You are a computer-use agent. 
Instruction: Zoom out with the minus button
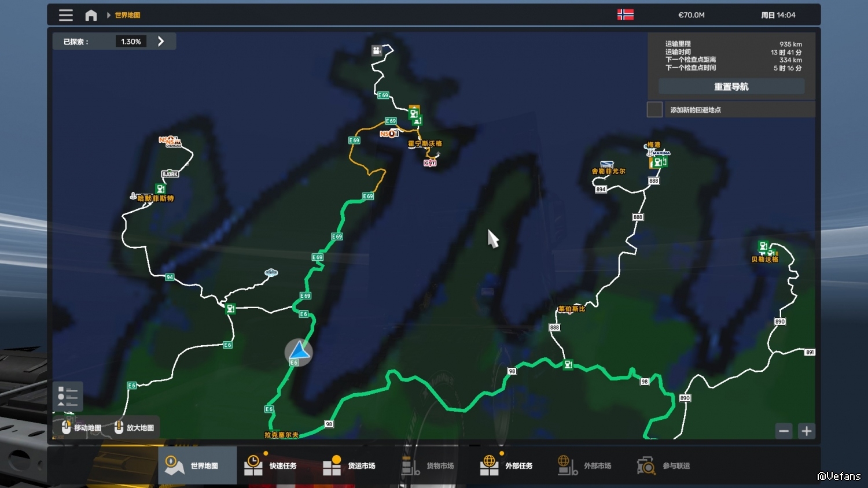pos(784,431)
